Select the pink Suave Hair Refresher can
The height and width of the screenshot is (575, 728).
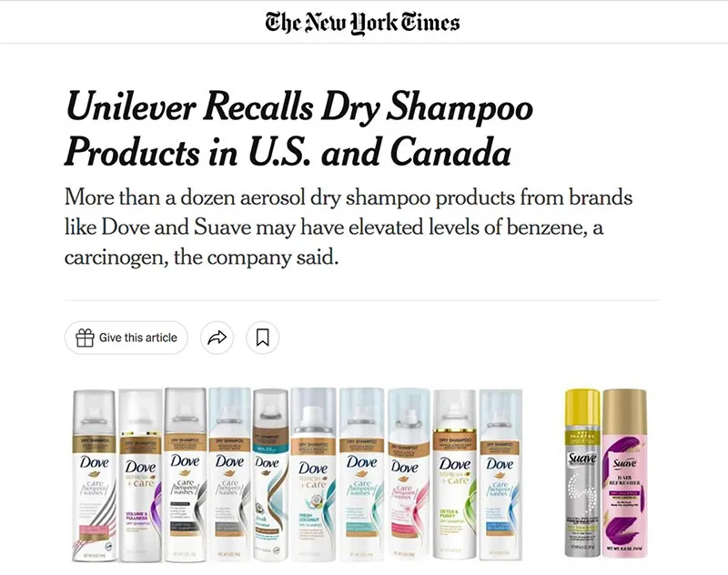624,473
